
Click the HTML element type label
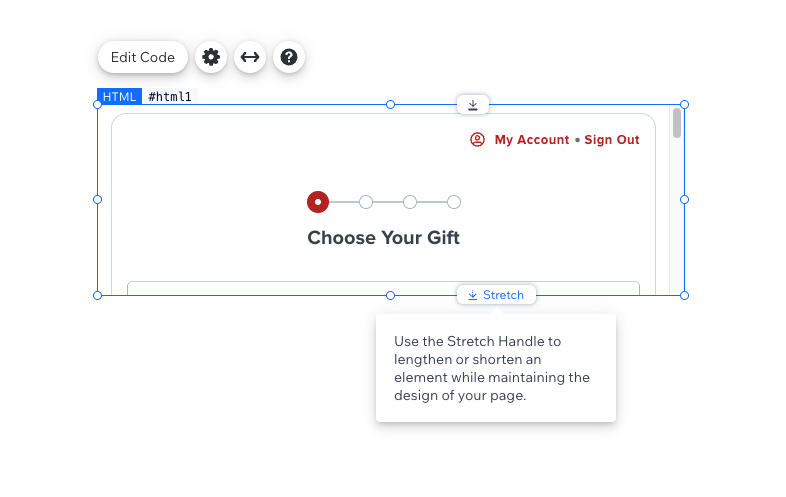[119, 96]
